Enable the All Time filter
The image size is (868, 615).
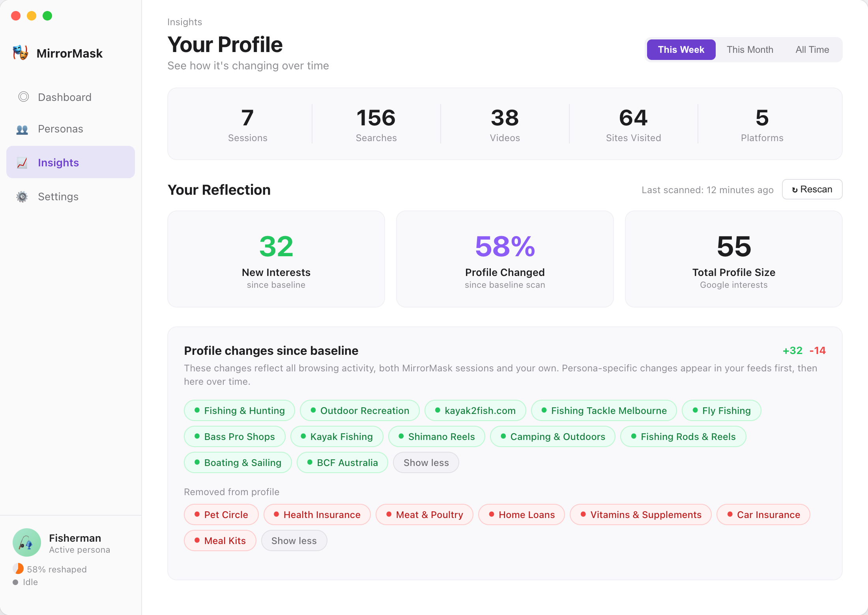click(x=812, y=50)
